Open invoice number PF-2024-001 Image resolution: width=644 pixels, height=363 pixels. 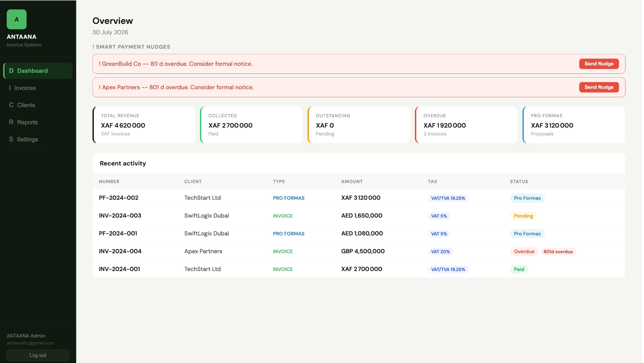(x=118, y=234)
